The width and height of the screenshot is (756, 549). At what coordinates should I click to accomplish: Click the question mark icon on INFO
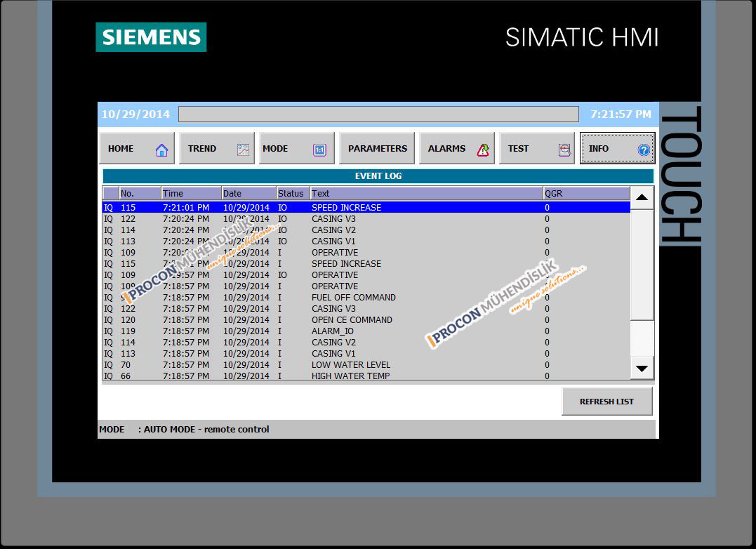pos(644,150)
